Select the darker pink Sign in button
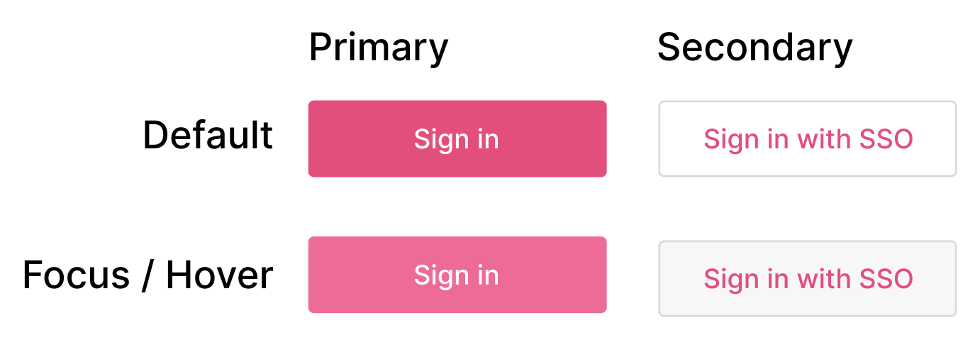Screen dimensions: 980x345 click(457, 138)
